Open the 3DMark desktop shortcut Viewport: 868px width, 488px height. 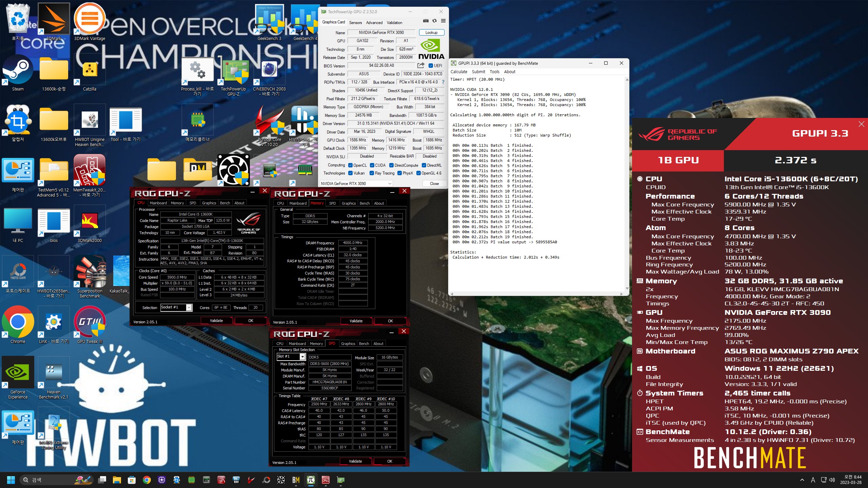coord(54,22)
